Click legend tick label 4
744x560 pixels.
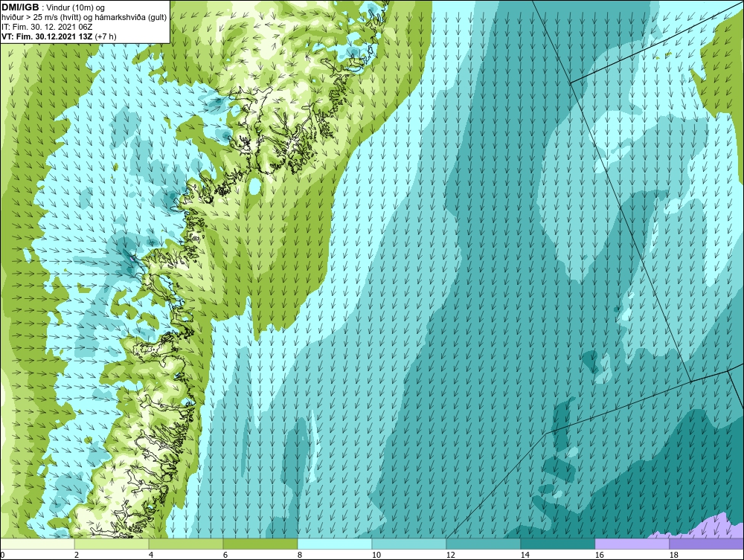[x=151, y=555]
